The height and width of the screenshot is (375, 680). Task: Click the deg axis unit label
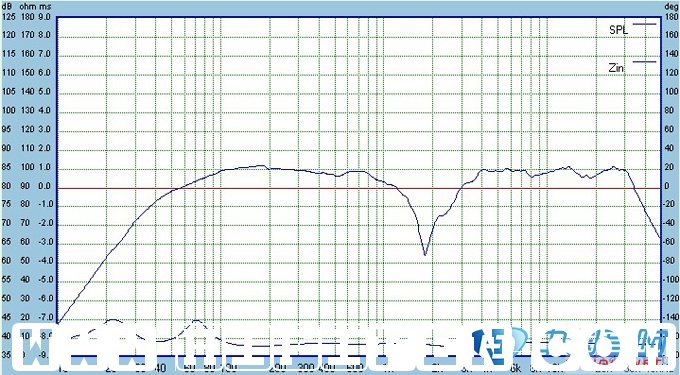click(671, 7)
